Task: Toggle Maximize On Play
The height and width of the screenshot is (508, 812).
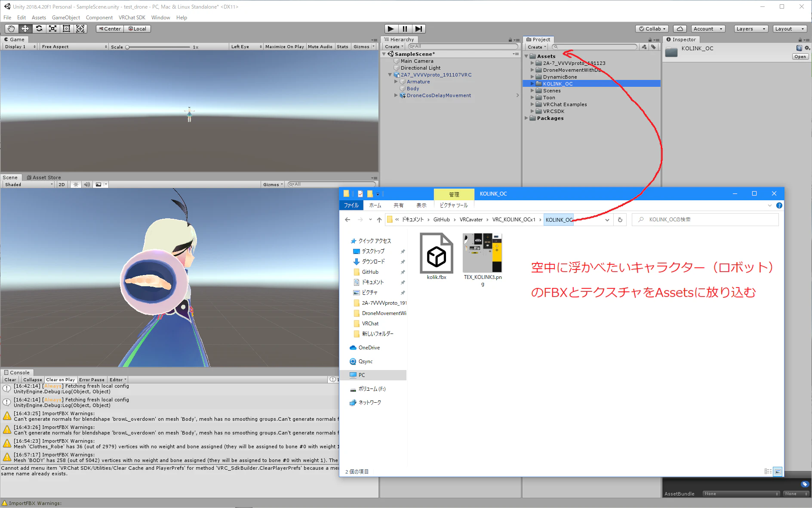Action: 285,47
